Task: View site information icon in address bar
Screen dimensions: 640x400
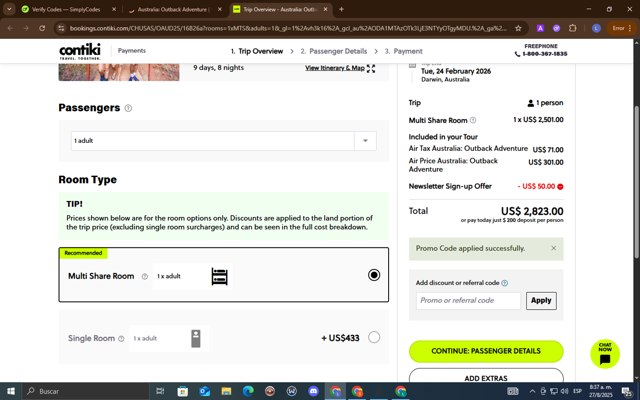Action: click(x=61, y=28)
